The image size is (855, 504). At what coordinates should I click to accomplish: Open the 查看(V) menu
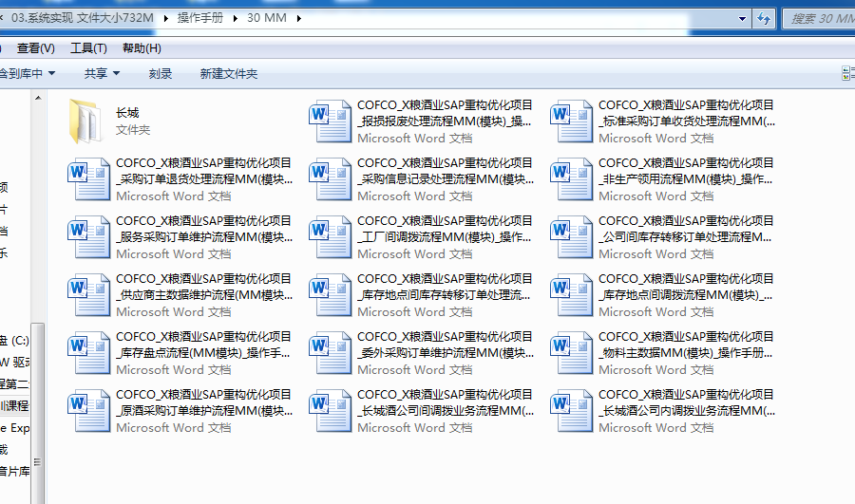(36, 48)
